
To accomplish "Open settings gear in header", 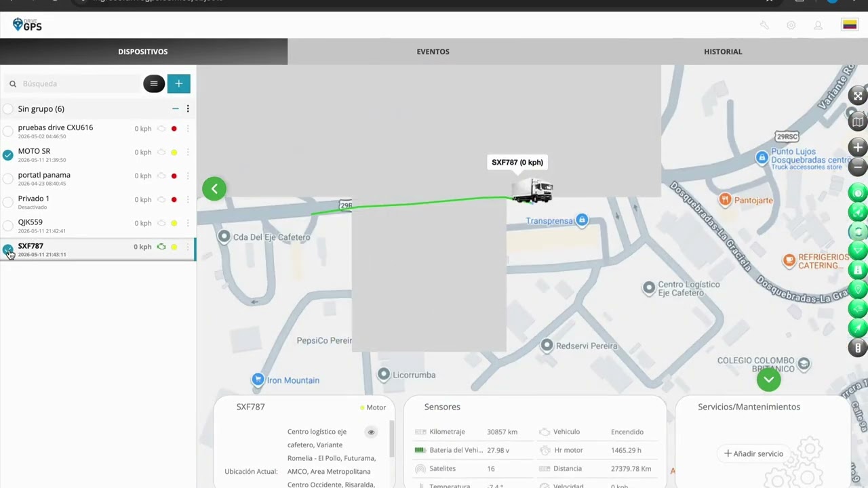I will (x=791, y=25).
